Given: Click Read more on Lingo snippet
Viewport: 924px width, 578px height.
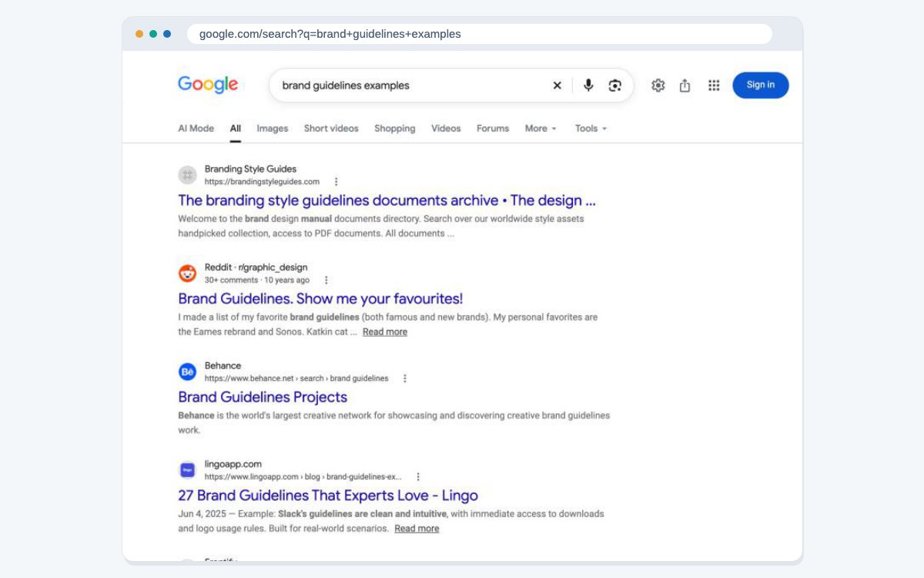Looking at the screenshot, I should pyautogui.click(x=417, y=529).
